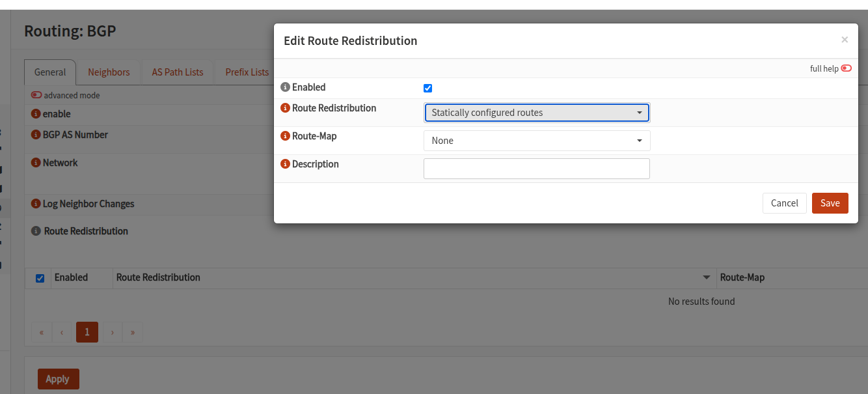The width and height of the screenshot is (868, 394).
Task: Go to first page of table
Action: click(42, 332)
